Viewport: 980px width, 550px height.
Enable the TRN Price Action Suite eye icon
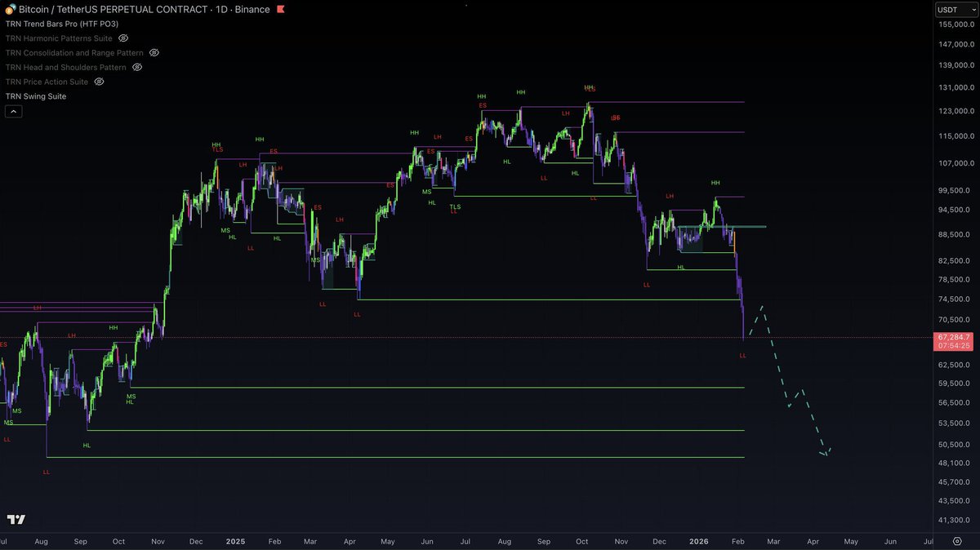[x=99, y=82]
